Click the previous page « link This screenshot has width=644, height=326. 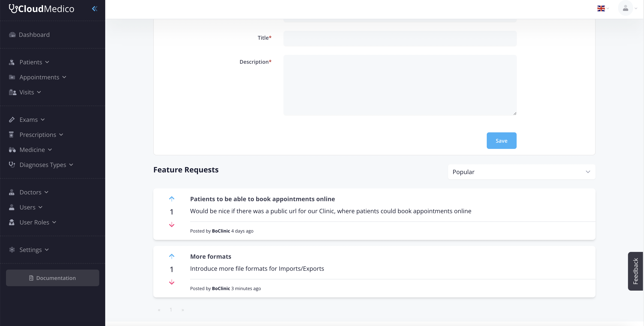tap(159, 310)
